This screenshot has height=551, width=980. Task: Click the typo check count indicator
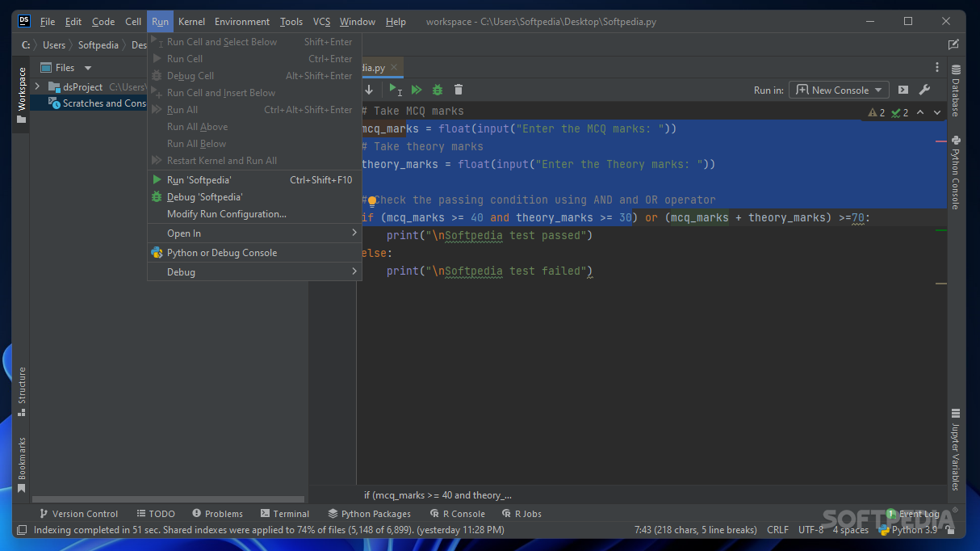click(x=900, y=112)
